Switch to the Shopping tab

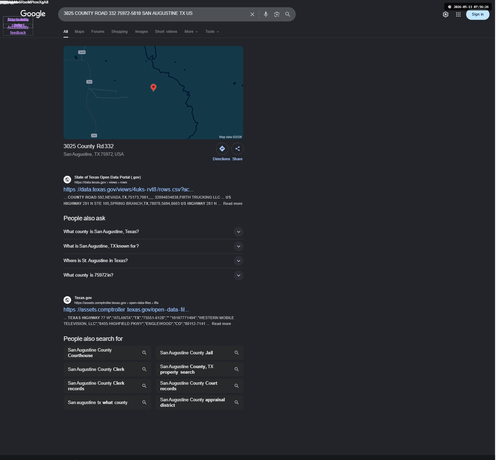click(x=119, y=32)
